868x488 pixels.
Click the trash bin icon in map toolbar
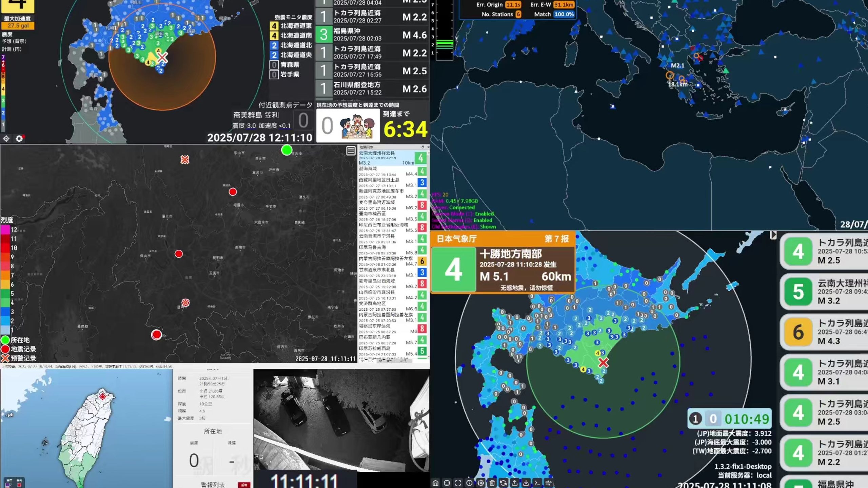tap(492, 483)
